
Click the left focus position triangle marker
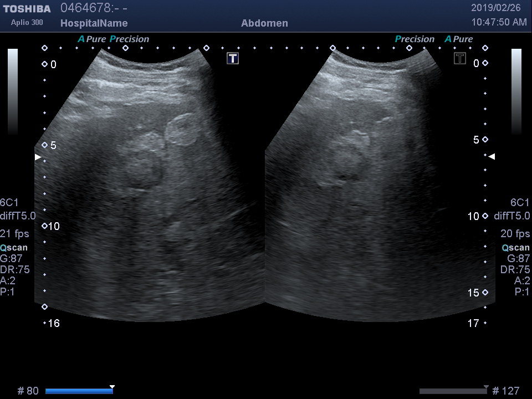click(38, 157)
